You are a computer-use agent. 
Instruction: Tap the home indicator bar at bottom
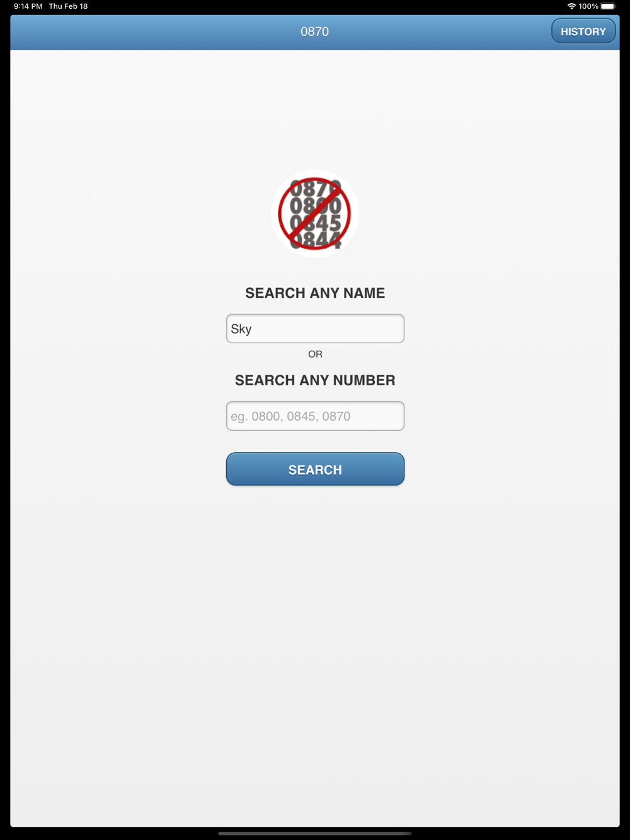(315, 833)
